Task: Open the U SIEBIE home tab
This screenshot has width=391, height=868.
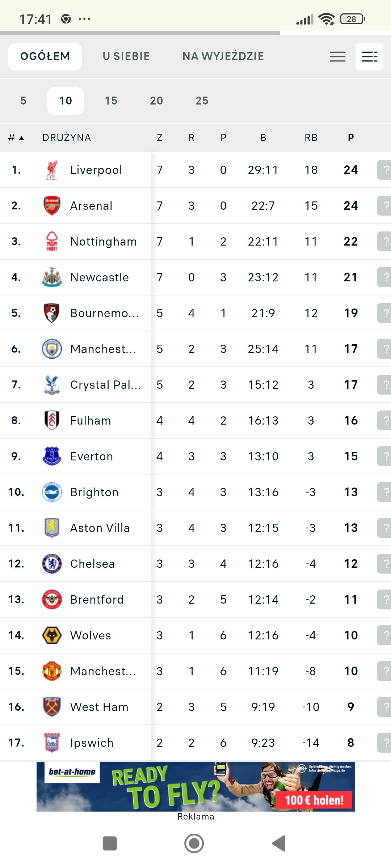Action: click(x=126, y=56)
